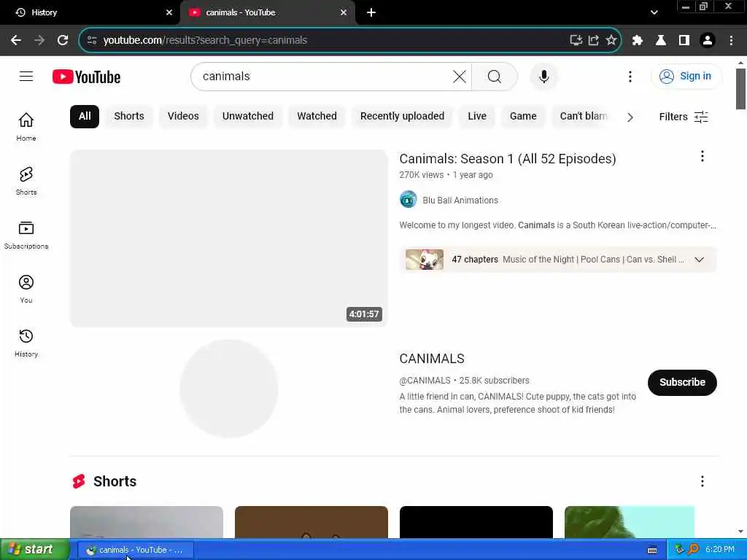This screenshot has width=747, height=560.
Task: Open the CANIMALS channel title
Action: [x=432, y=359]
